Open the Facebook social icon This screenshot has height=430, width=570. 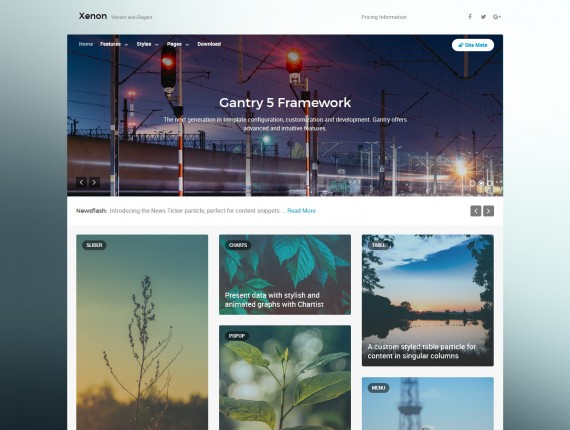(x=470, y=17)
